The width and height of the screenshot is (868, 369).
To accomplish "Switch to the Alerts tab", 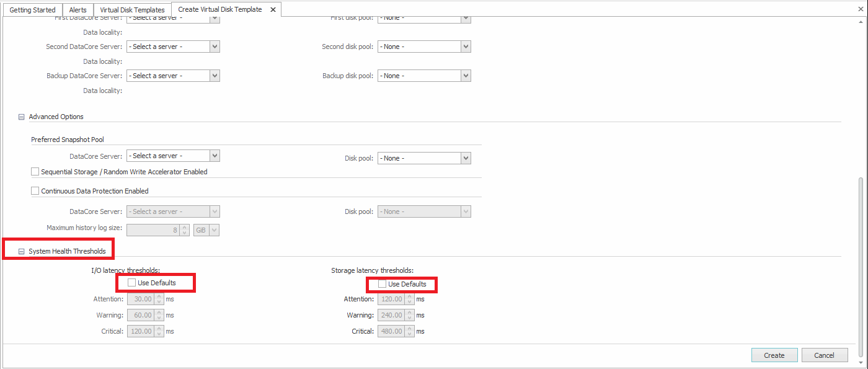I will (x=78, y=10).
